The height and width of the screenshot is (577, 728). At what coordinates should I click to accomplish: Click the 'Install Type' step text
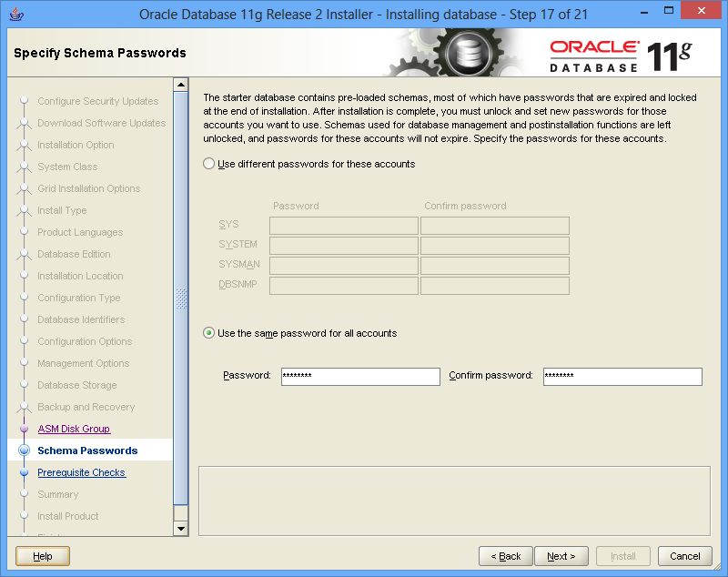(62, 210)
